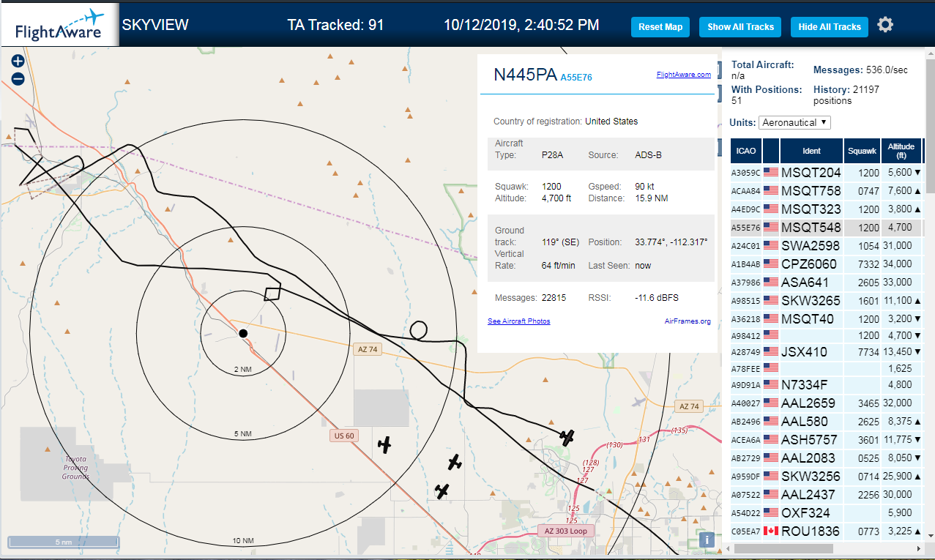Select the MSQT758 row

827,191
